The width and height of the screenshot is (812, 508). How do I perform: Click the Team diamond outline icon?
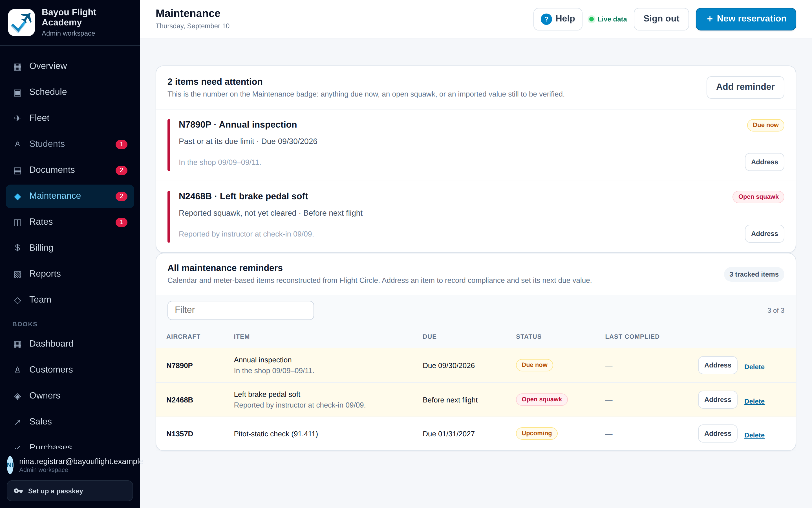(x=17, y=300)
